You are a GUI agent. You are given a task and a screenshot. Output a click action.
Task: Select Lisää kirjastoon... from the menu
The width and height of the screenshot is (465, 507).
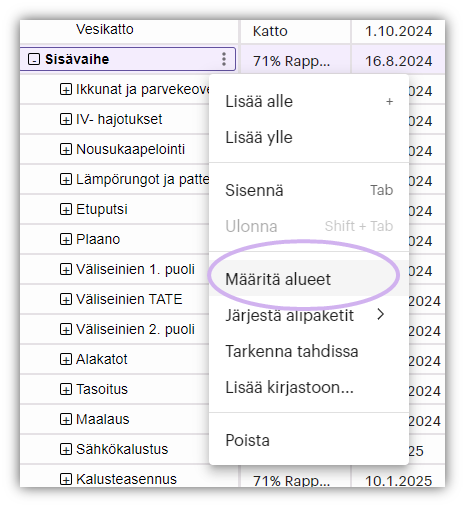pyautogui.click(x=309, y=387)
